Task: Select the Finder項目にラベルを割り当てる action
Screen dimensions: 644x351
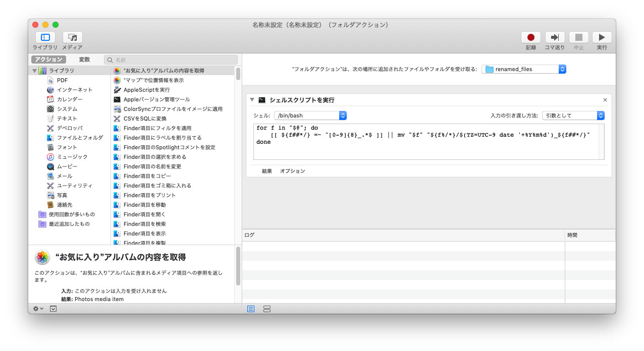Action: [x=173, y=138]
